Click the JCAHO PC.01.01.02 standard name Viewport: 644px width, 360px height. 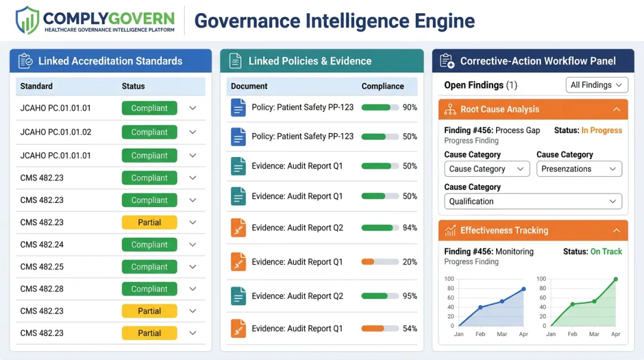coord(56,132)
